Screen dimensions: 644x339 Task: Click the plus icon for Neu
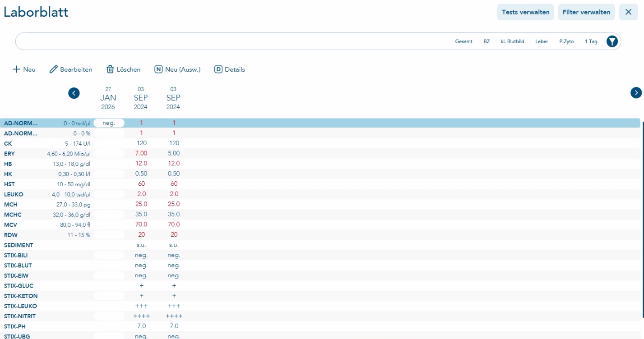16,69
